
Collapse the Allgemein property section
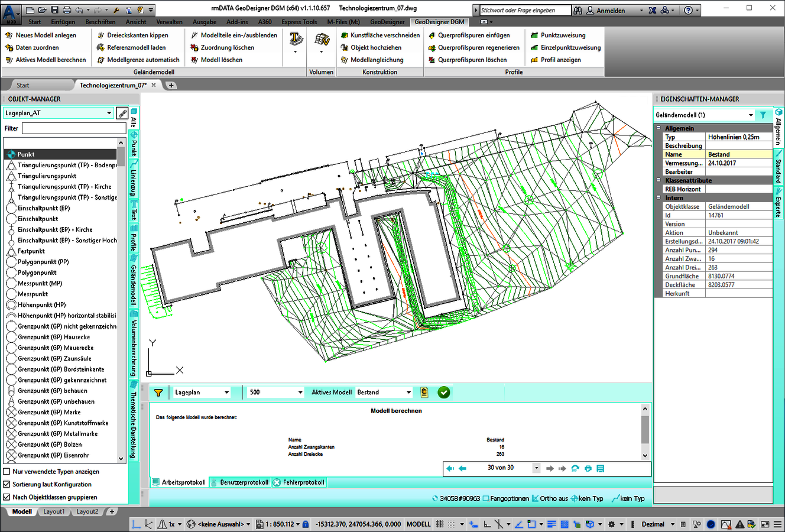[x=659, y=128]
